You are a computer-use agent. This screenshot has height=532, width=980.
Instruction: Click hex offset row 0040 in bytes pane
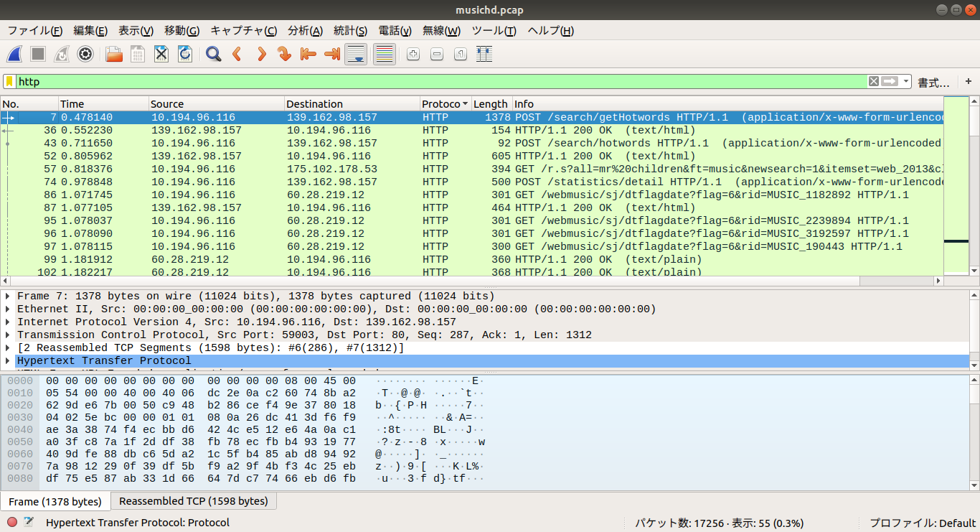[x=20, y=429]
